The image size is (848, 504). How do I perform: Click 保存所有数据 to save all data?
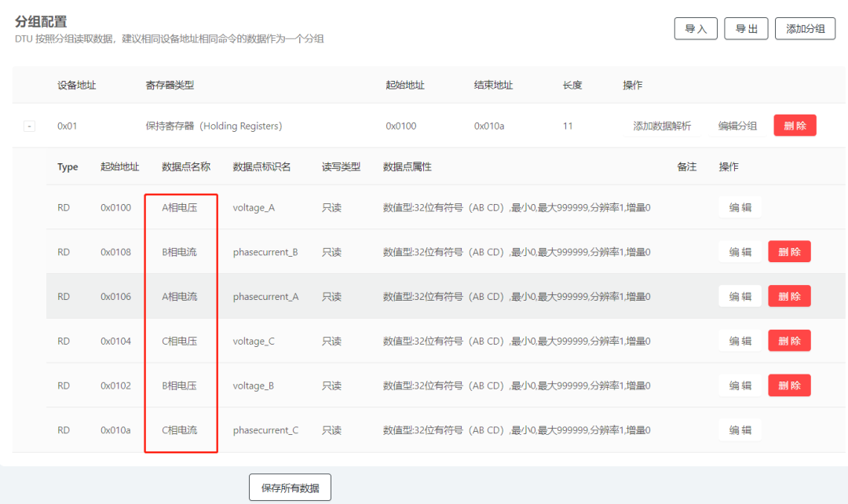[x=290, y=487]
